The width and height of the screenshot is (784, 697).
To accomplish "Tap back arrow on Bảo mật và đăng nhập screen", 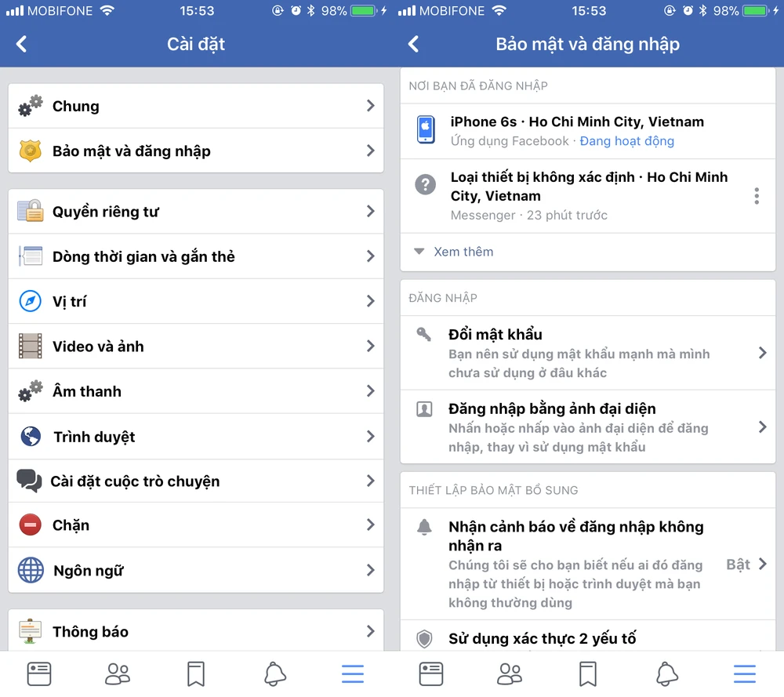I will (413, 44).
